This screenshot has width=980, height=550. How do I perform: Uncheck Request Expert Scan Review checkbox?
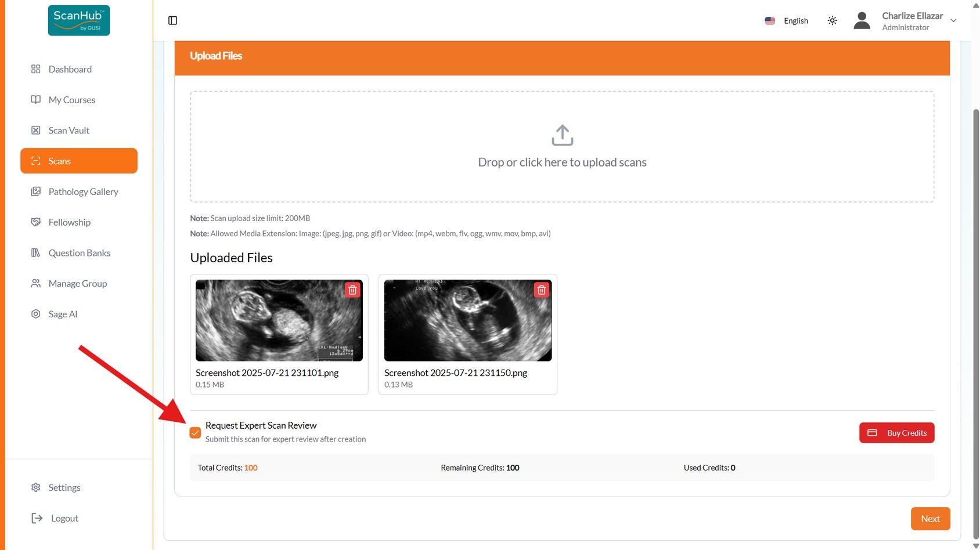(195, 433)
